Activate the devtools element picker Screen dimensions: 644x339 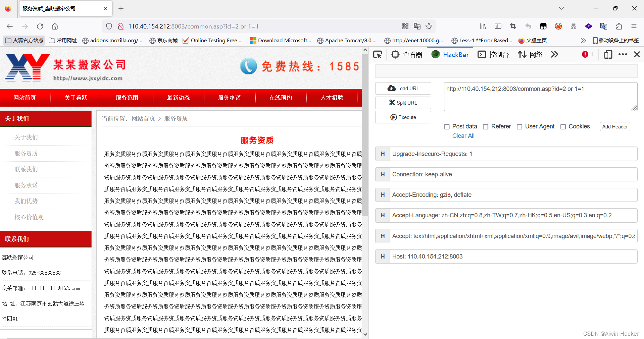378,54
